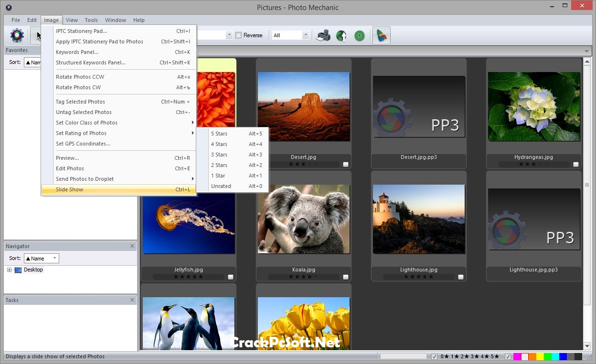Click the Lighthouse.jpg.pp3 filename label
The image size is (596, 364).
pyautogui.click(x=533, y=270)
